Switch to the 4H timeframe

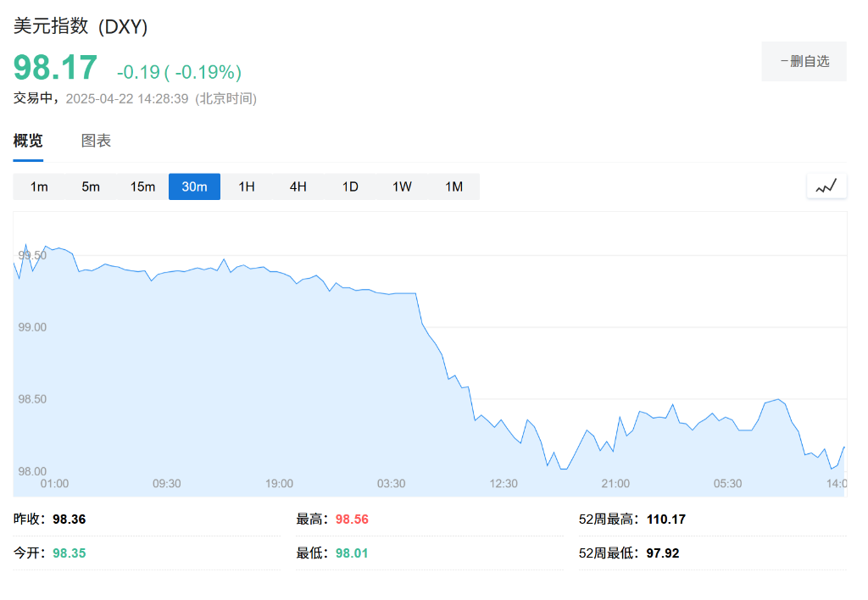[298, 186]
